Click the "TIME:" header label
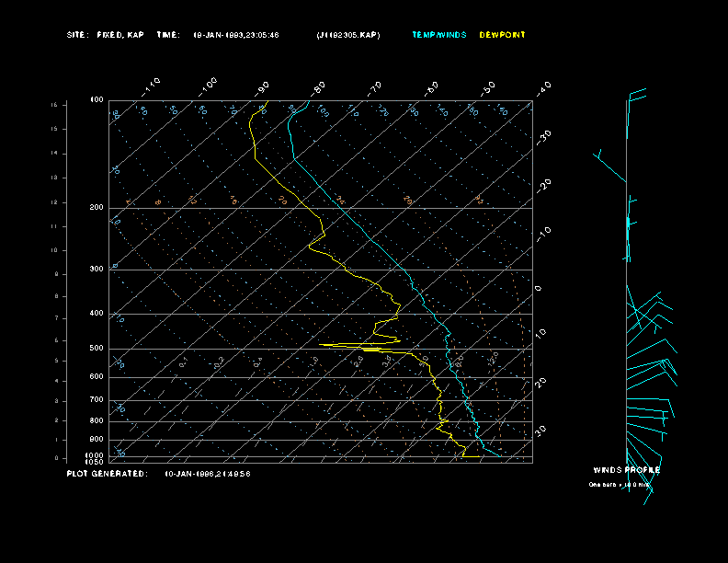 (168, 35)
